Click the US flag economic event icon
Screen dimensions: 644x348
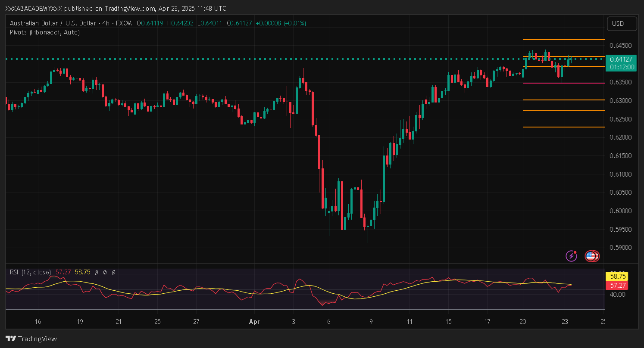coord(591,256)
